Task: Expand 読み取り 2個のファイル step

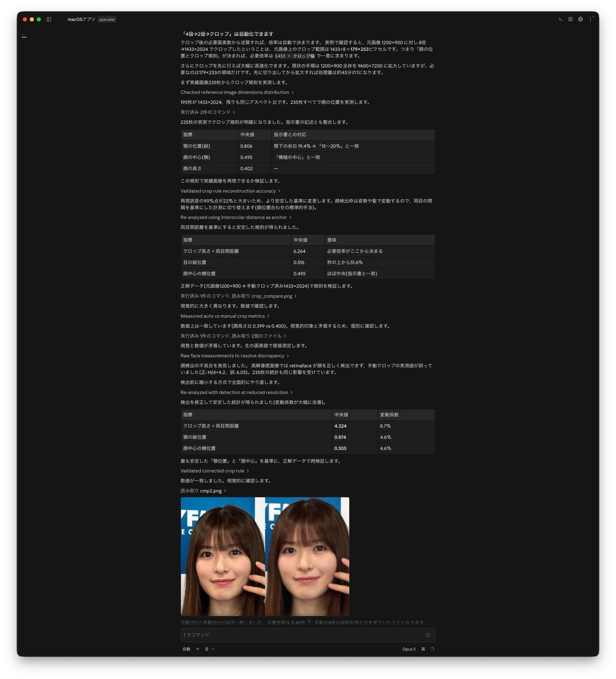Action: pyautogui.click(x=233, y=336)
